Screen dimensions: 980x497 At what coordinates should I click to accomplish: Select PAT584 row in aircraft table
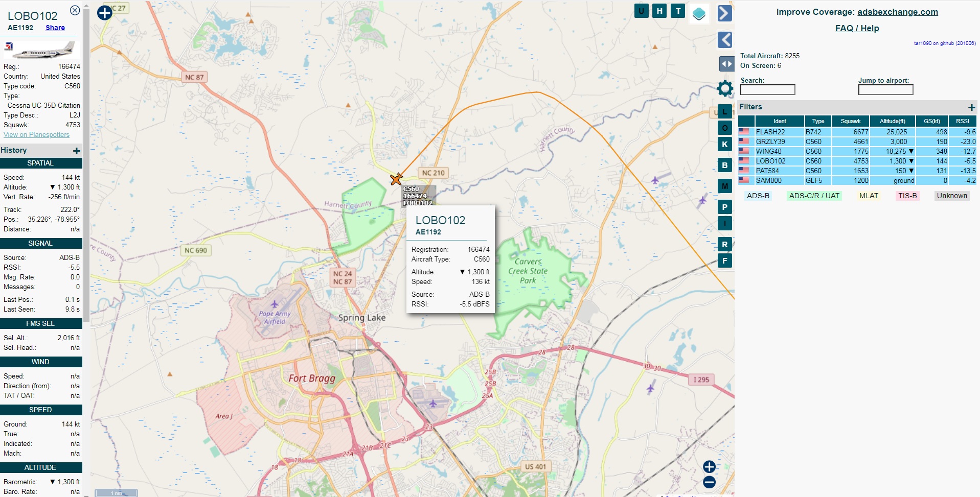click(857, 171)
